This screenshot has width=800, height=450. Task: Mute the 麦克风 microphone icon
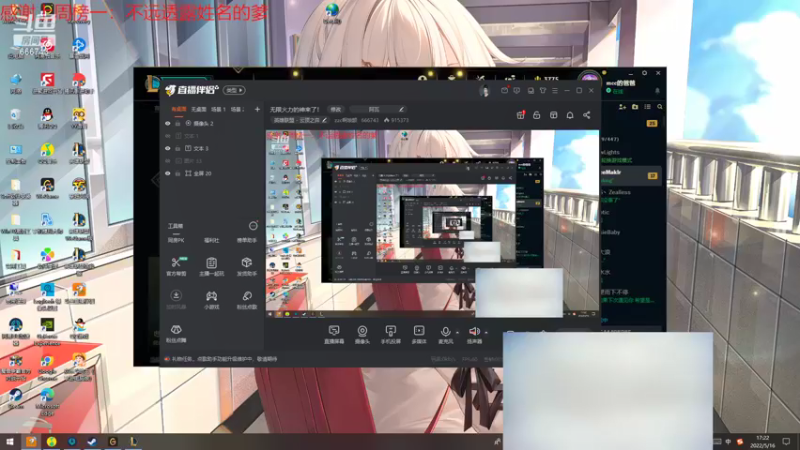[445, 332]
